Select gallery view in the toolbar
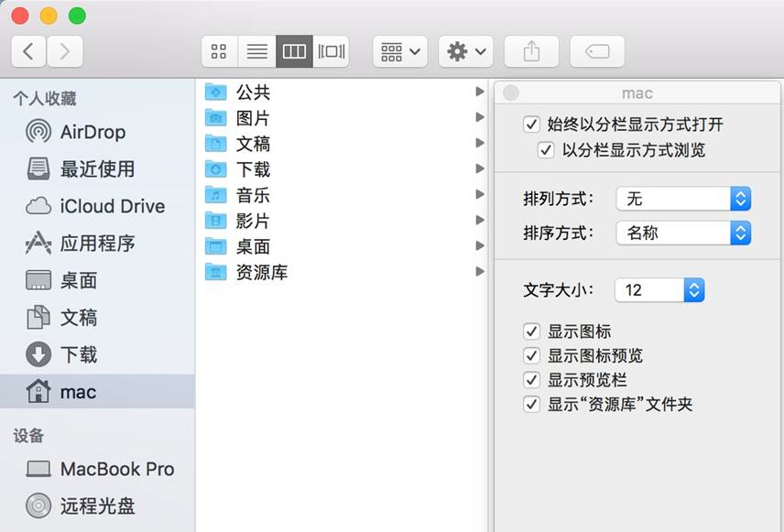Screen dimensions: 784x532 point(331,51)
